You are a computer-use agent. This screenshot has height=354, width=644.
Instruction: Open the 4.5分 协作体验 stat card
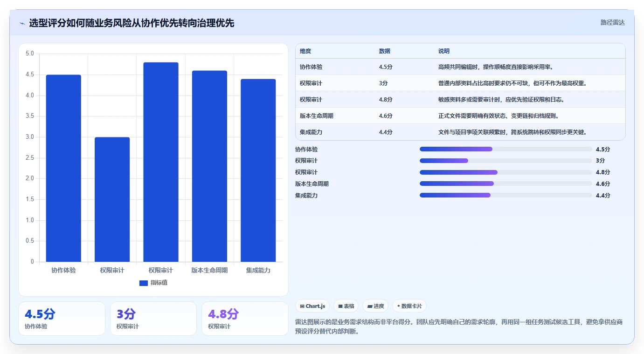point(62,319)
